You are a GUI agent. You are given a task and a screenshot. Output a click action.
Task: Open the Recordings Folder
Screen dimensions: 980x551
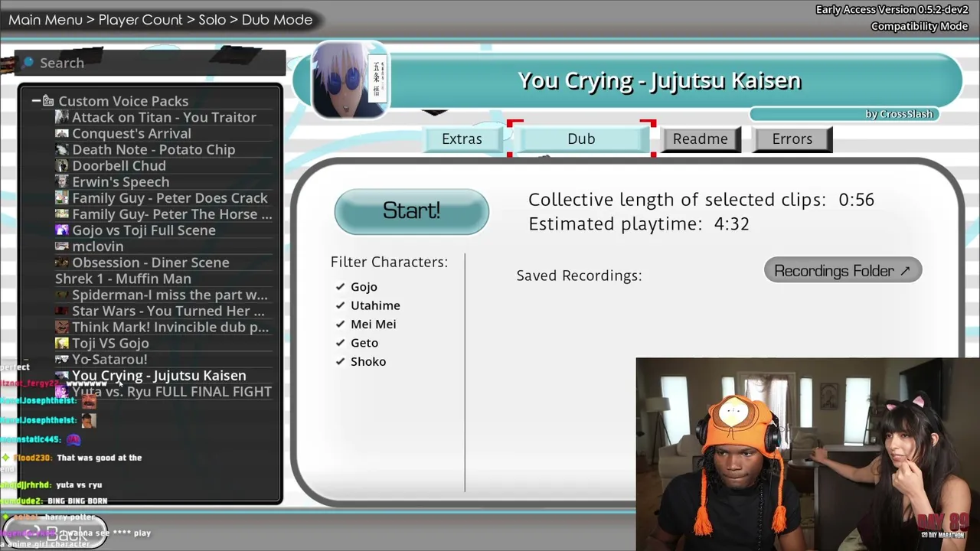(x=842, y=271)
